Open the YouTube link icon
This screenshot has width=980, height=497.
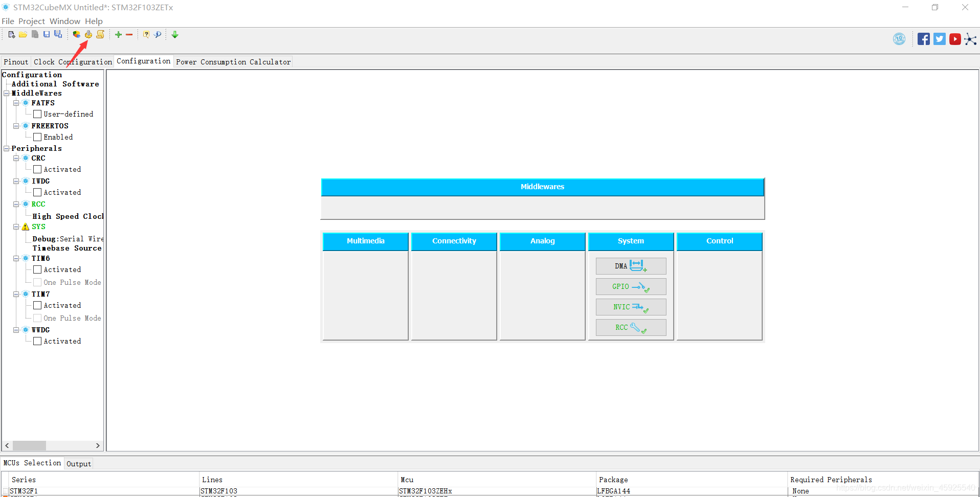(x=955, y=39)
